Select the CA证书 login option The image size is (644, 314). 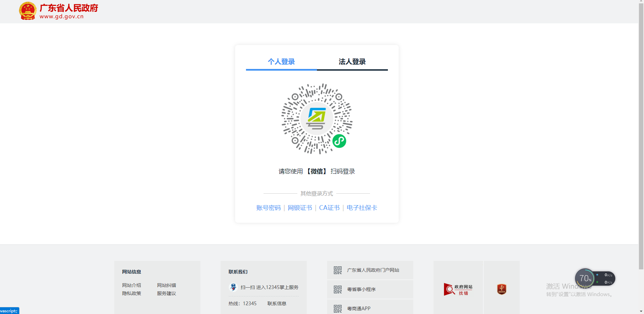point(329,208)
